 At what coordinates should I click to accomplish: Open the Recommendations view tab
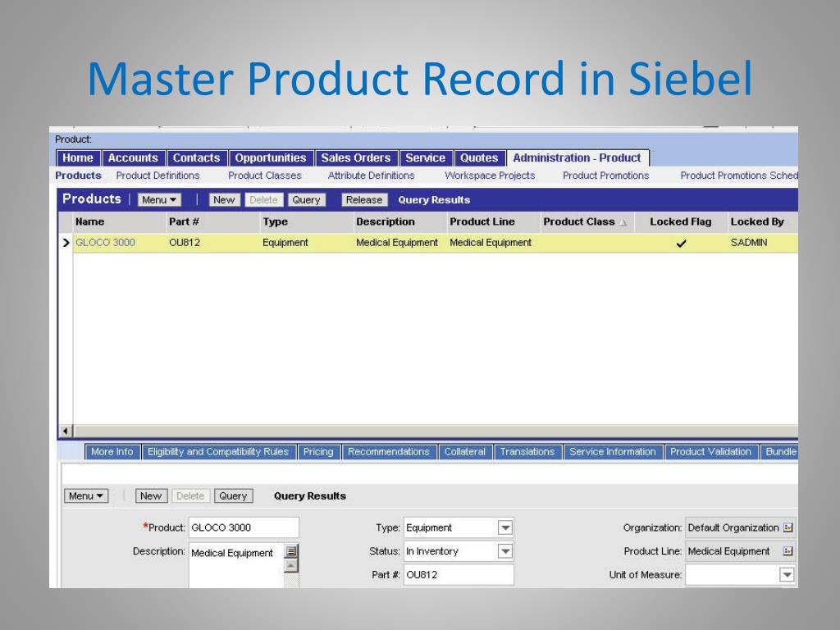(388, 452)
